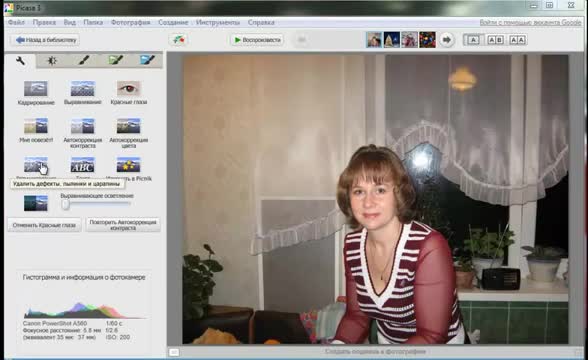Open the Правка menu
Image resolution: width=588 pixels, height=360 pixels.
(44, 22)
